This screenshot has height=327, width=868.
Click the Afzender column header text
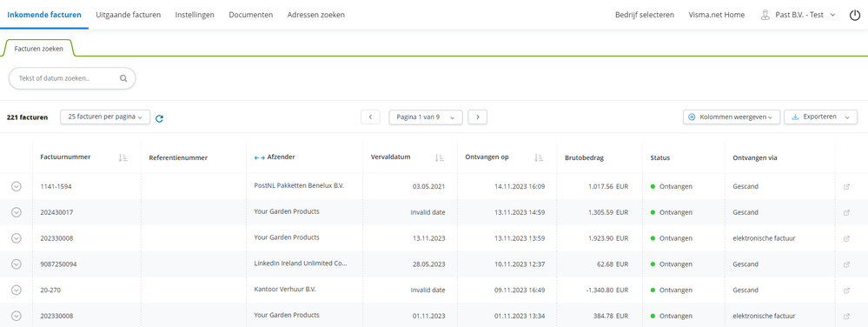pos(282,157)
